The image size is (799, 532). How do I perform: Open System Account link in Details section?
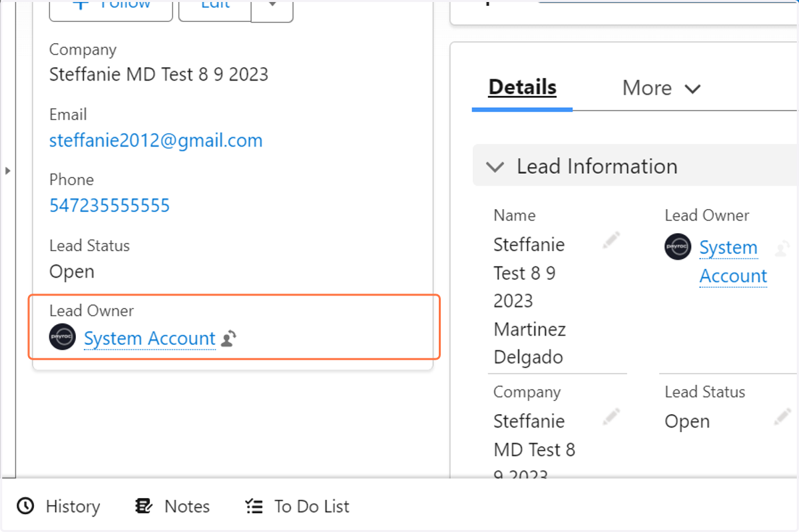[733, 262]
